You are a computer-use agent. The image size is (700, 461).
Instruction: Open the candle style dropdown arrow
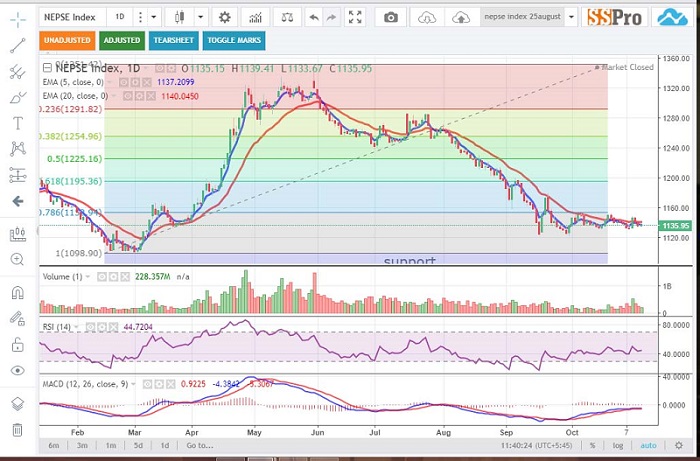[x=200, y=17]
